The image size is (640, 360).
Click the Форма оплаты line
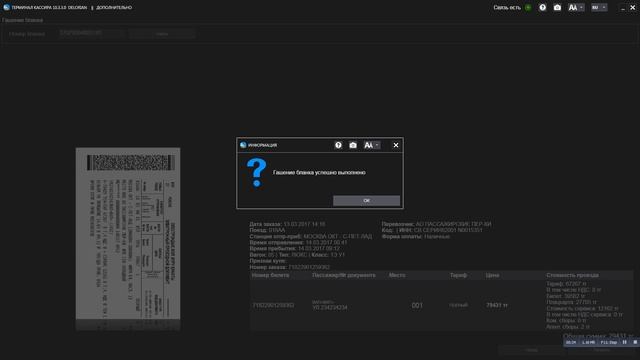416,236
